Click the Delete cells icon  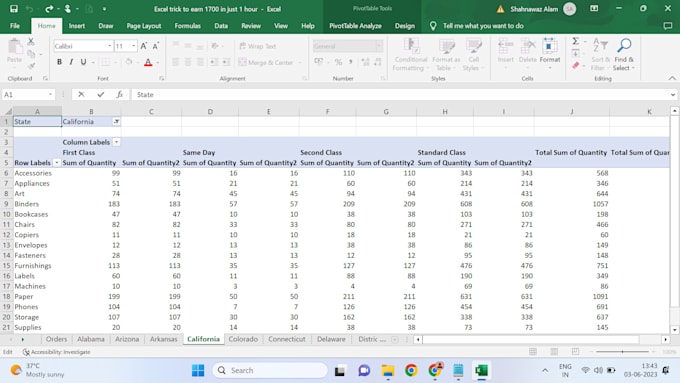(x=528, y=50)
